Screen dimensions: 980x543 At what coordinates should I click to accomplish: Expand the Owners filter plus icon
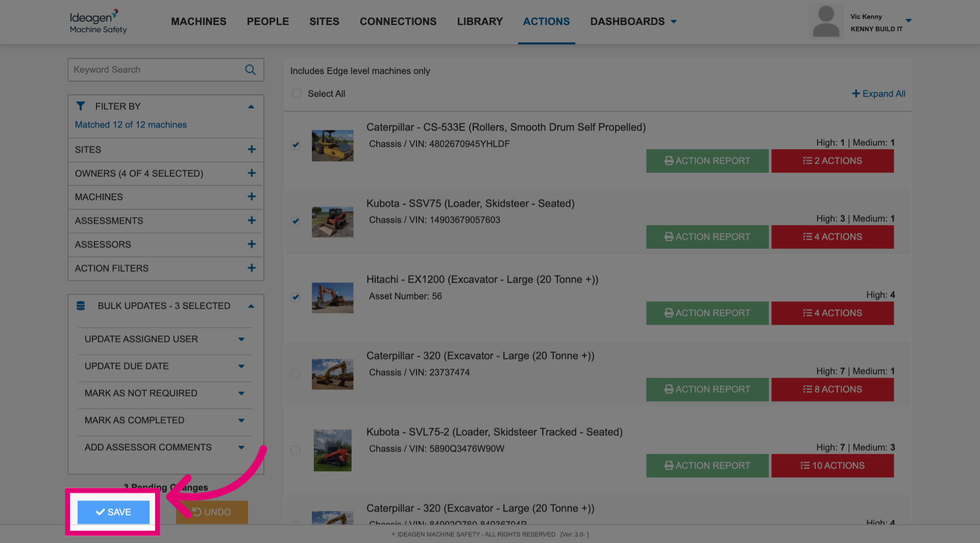click(252, 174)
